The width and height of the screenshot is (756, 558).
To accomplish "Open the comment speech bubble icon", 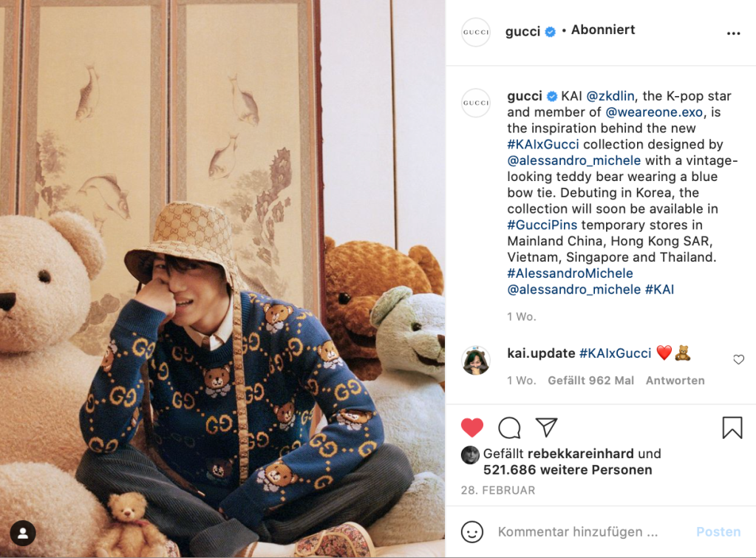I will click(509, 428).
